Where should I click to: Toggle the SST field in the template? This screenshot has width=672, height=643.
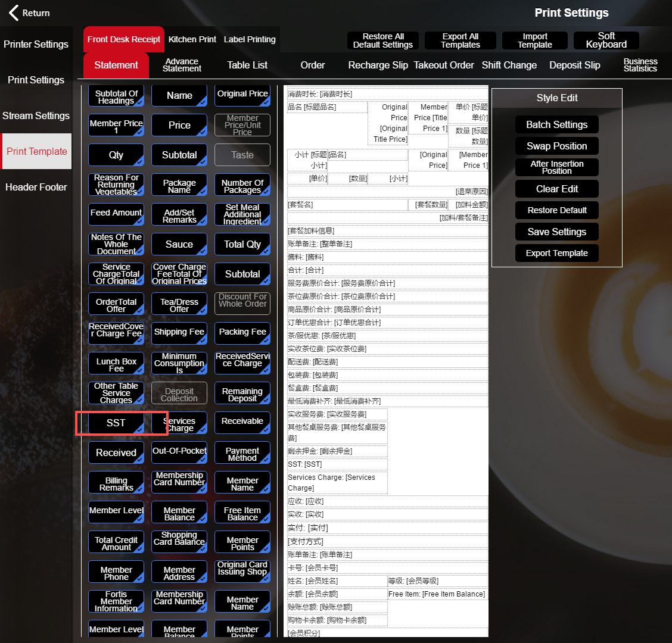point(116,423)
